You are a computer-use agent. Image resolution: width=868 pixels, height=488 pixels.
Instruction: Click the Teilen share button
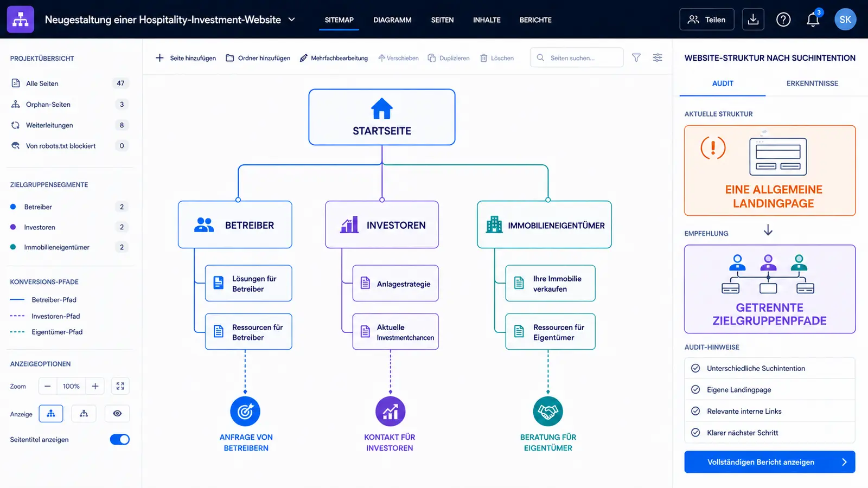pos(706,20)
